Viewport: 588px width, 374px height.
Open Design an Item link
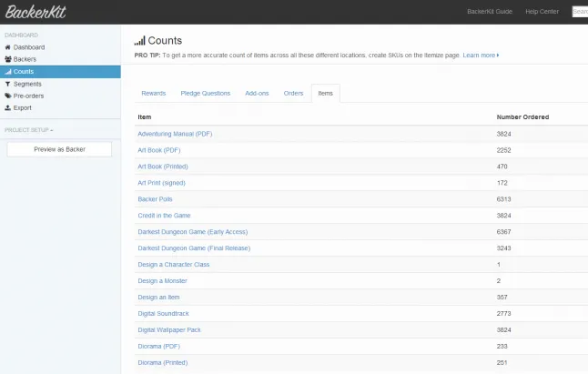coord(158,298)
